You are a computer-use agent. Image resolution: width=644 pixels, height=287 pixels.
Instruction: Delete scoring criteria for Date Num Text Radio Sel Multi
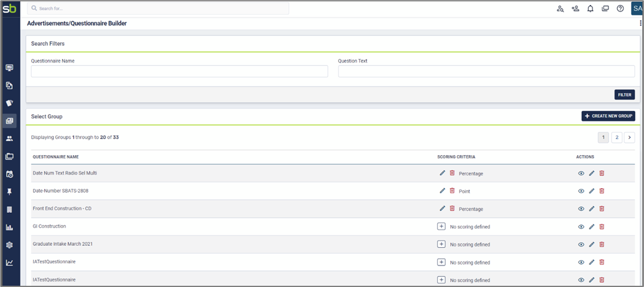pyautogui.click(x=452, y=173)
